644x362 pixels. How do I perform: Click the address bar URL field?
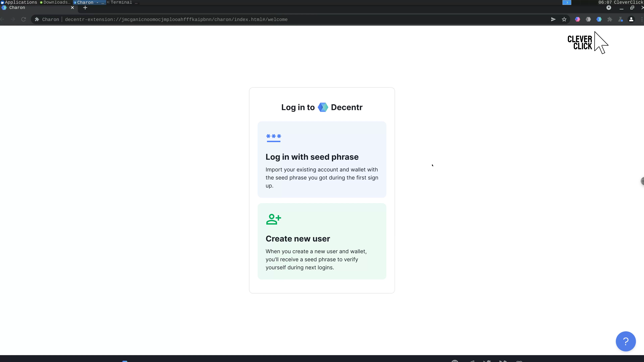(x=176, y=19)
